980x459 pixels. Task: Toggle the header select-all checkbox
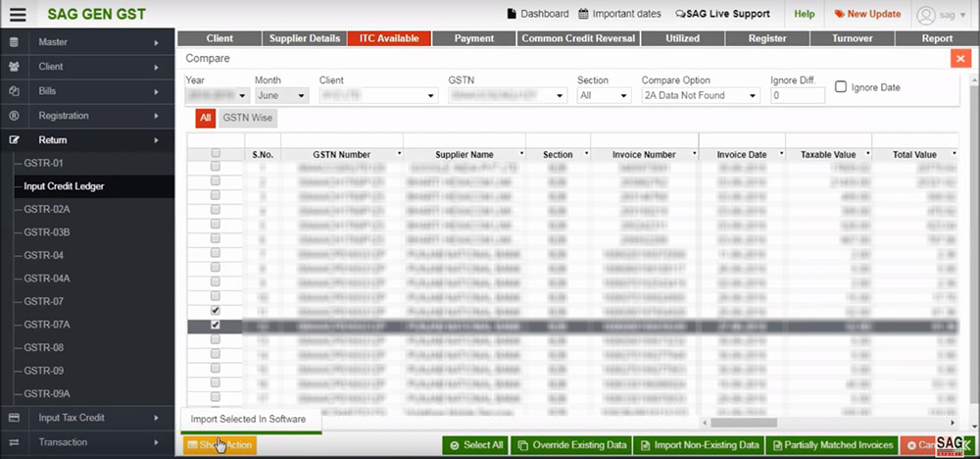216,153
